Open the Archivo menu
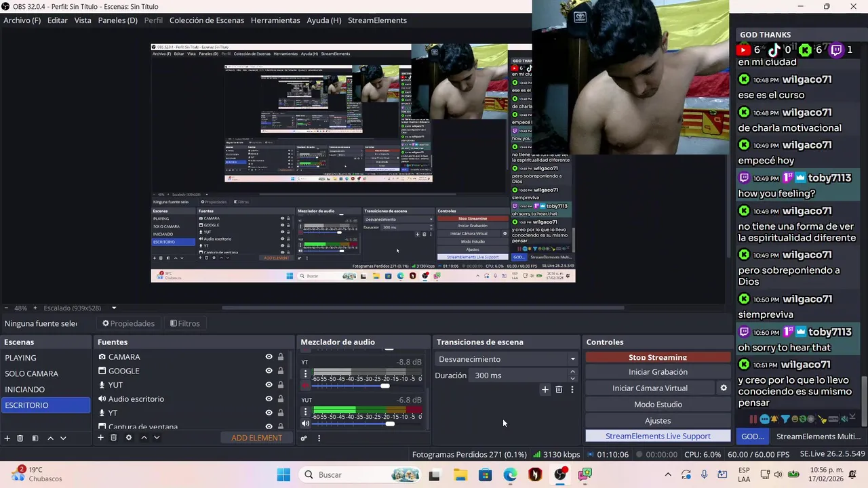This screenshot has width=868, height=488. click(x=22, y=20)
